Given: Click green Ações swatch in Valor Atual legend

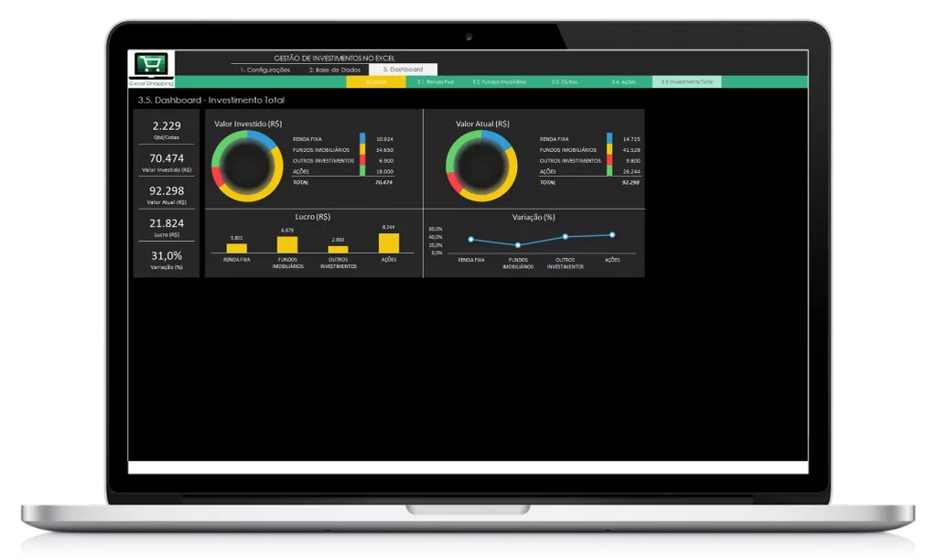Looking at the screenshot, I should (609, 171).
